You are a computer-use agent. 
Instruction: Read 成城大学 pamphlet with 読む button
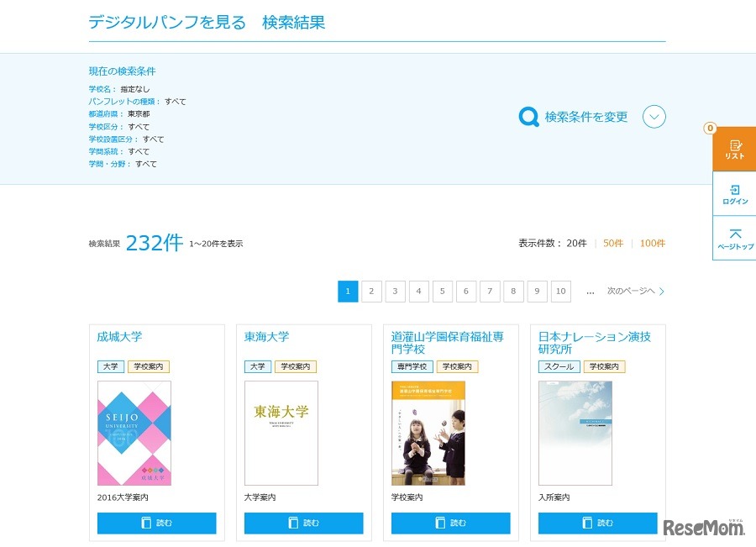(x=157, y=523)
